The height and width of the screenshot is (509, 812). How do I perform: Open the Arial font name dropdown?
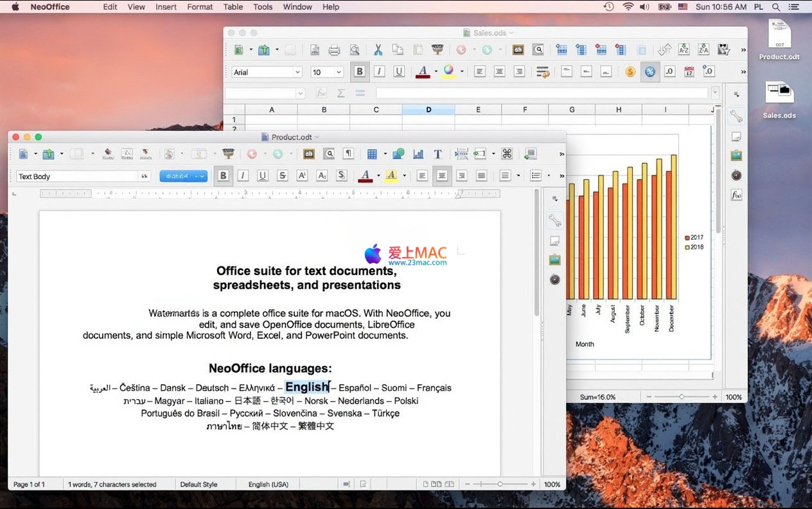[x=297, y=73]
